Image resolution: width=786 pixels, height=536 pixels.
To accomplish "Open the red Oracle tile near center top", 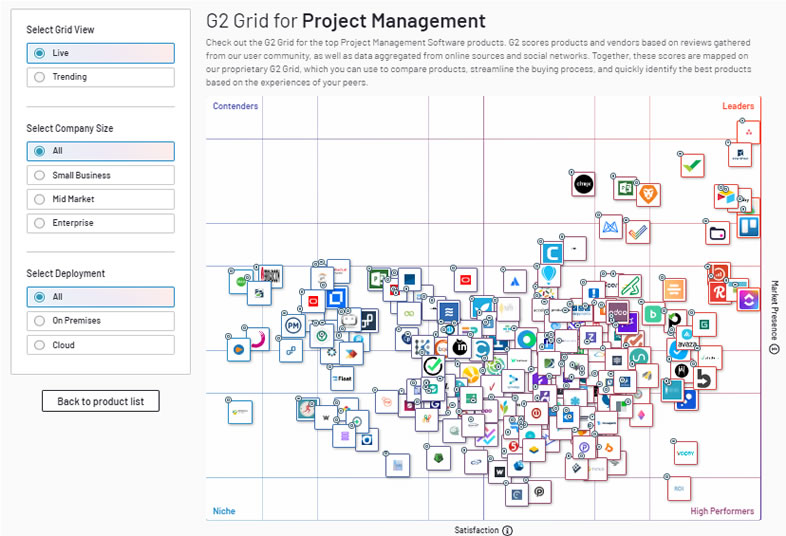I will click(465, 280).
